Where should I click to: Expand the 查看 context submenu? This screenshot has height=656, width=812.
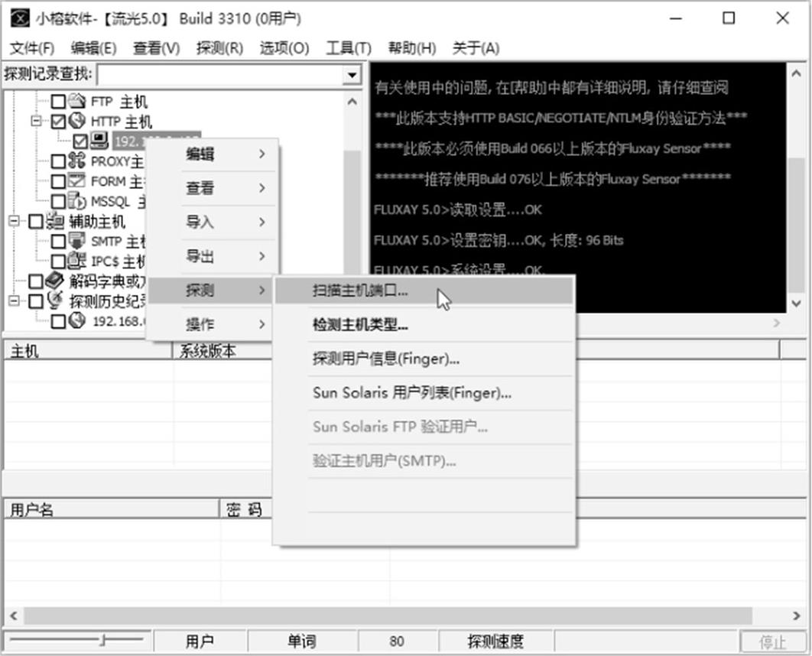tap(213, 188)
